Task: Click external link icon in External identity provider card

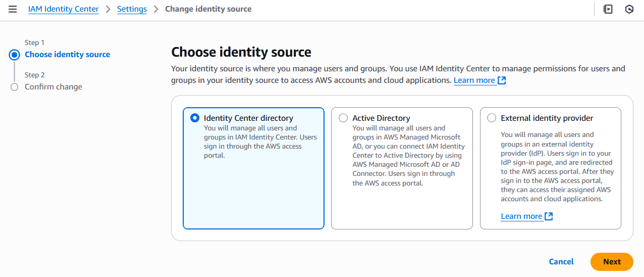Action: (549, 216)
